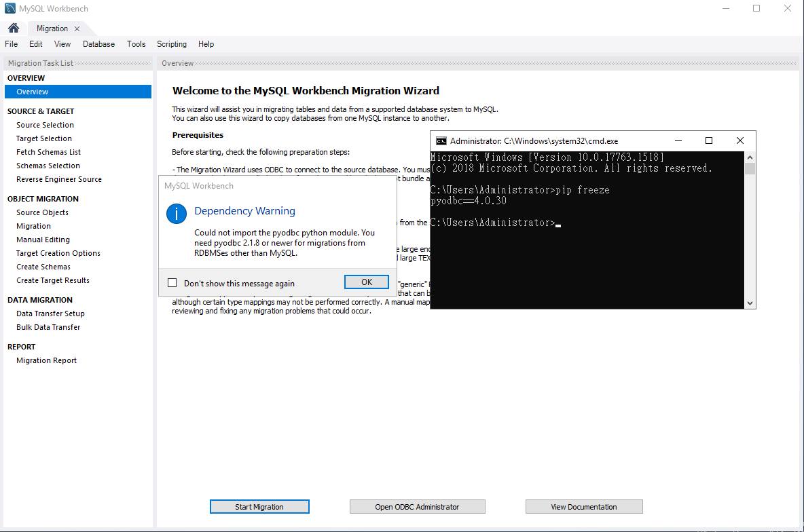Select the Reverse Engineer Source step
Screen dimensions: 804x532
click(x=59, y=179)
